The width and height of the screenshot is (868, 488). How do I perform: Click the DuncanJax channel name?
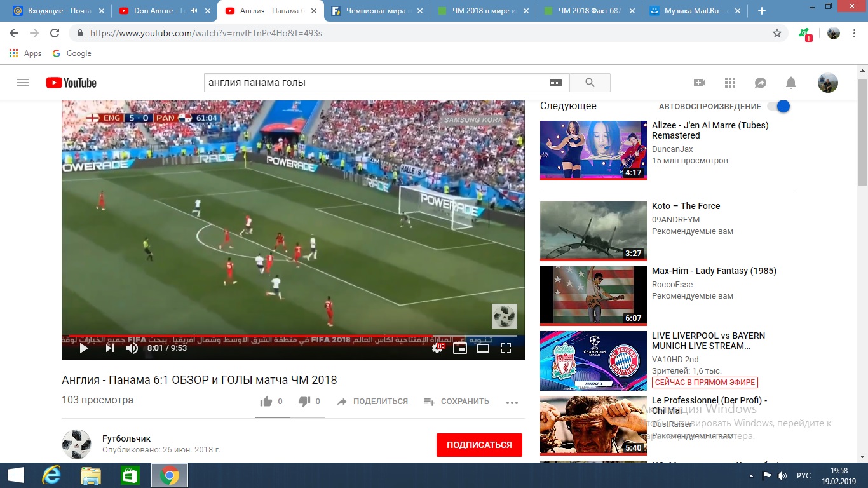[x=672, y=149]
